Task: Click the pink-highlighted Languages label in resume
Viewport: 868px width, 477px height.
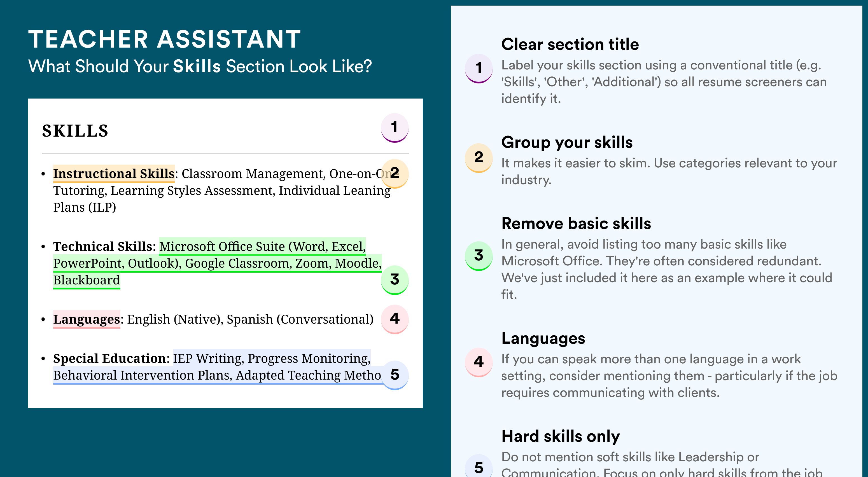Action: [87, 319]
